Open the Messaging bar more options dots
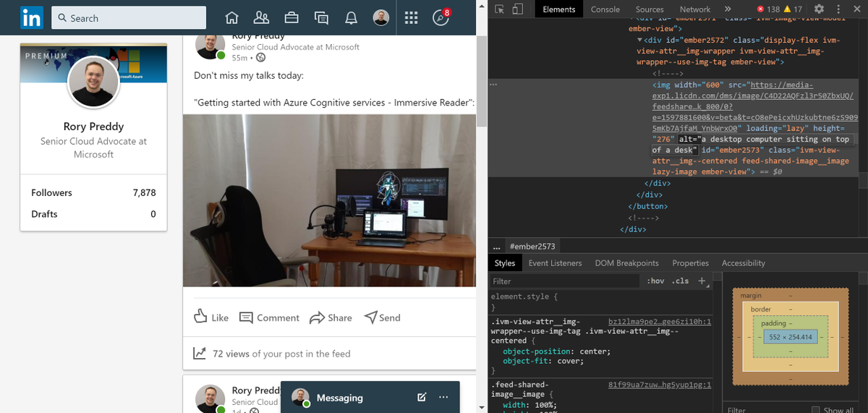The width and height of the screenshot is (868, 413). (443, 397)
